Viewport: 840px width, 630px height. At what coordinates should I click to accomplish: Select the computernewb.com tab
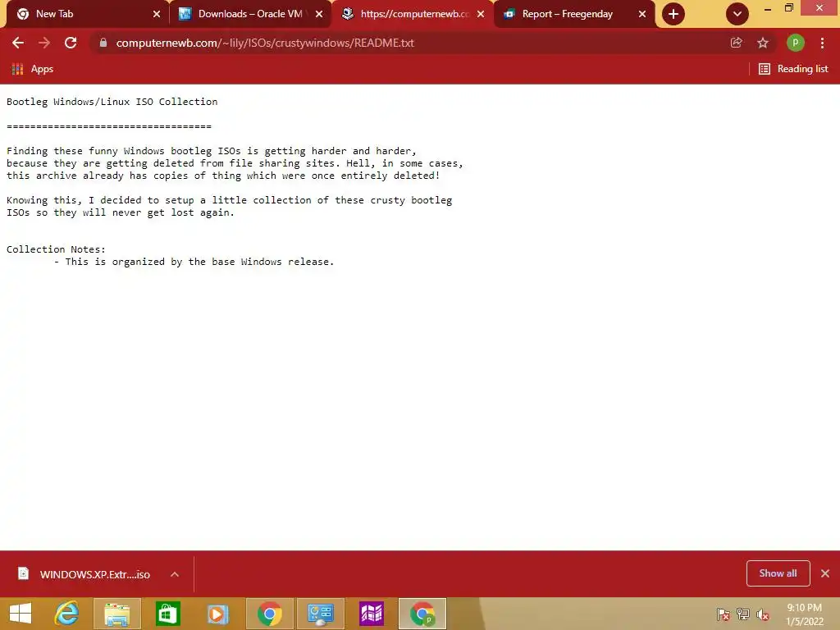[413, 14]
